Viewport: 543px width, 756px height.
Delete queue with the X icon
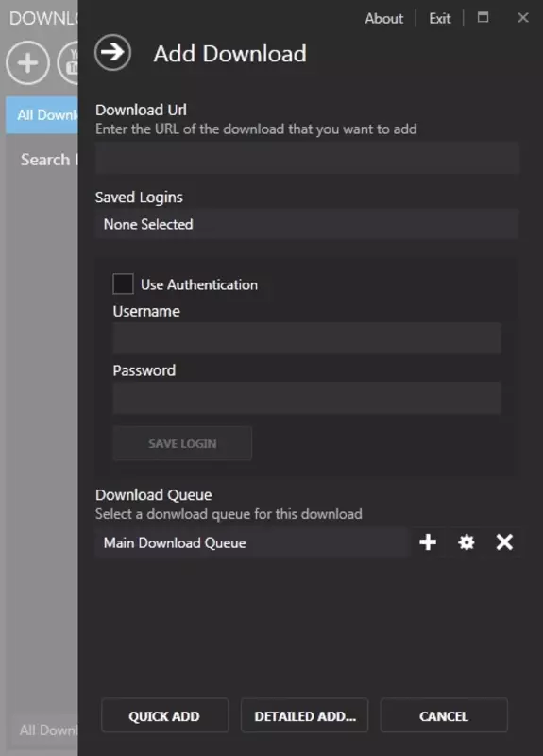pyautogui.click(x=504, y=542)
